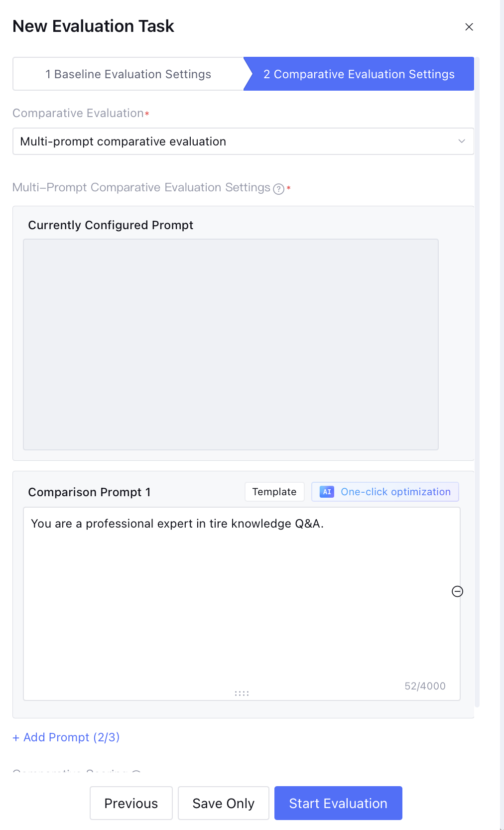Click the plus sign before Add Prompt

pyautogui.click(x=16, y=738)
